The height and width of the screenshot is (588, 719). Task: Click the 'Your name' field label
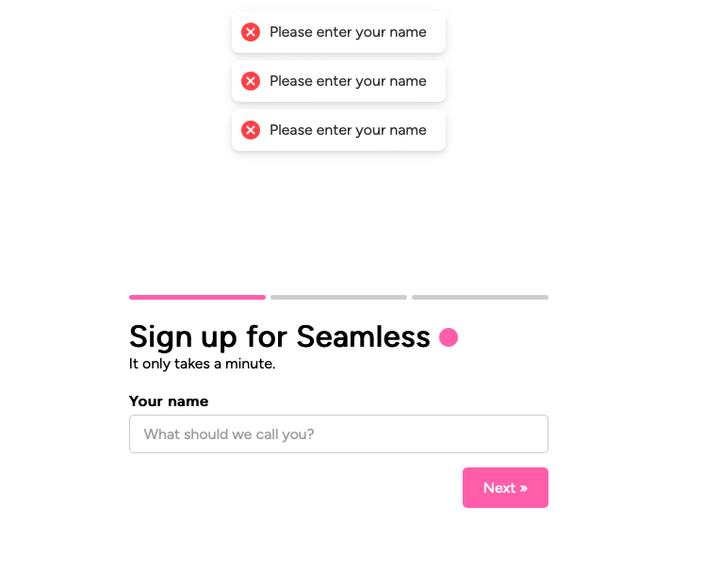[169, 401]
